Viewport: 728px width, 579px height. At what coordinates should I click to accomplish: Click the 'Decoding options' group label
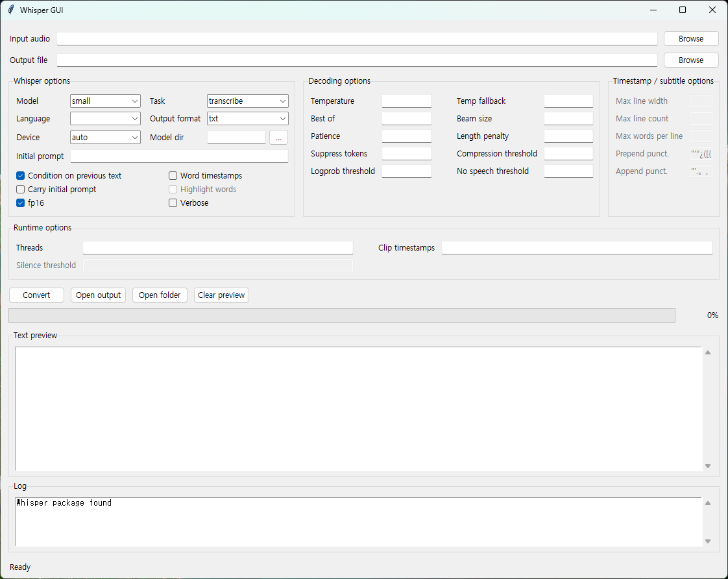click(339, 80)
